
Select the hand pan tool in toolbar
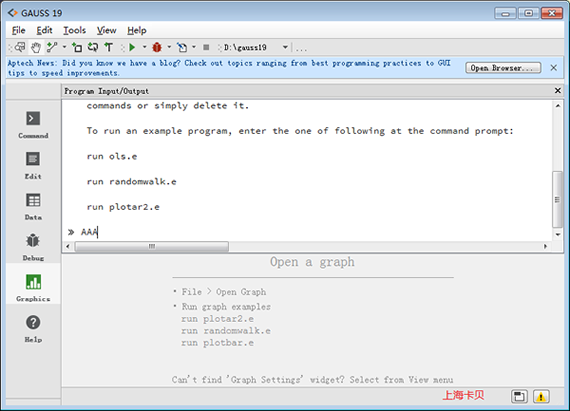(x=36, y=47)
